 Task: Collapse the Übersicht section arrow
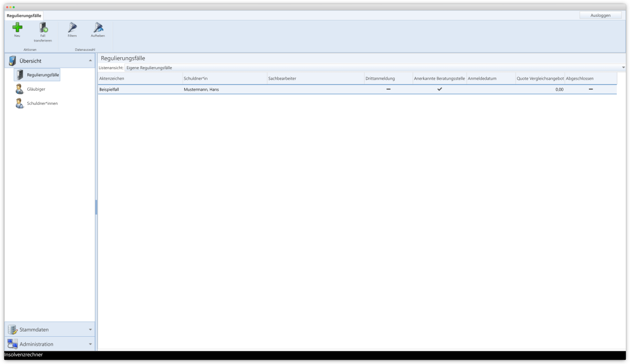click(x=90, y=61)
